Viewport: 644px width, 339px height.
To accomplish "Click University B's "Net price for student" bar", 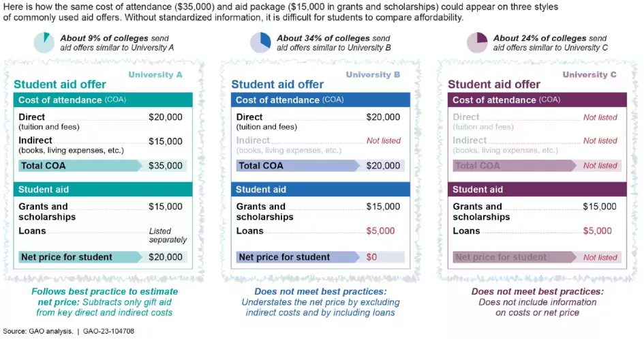I will point(296,257).
